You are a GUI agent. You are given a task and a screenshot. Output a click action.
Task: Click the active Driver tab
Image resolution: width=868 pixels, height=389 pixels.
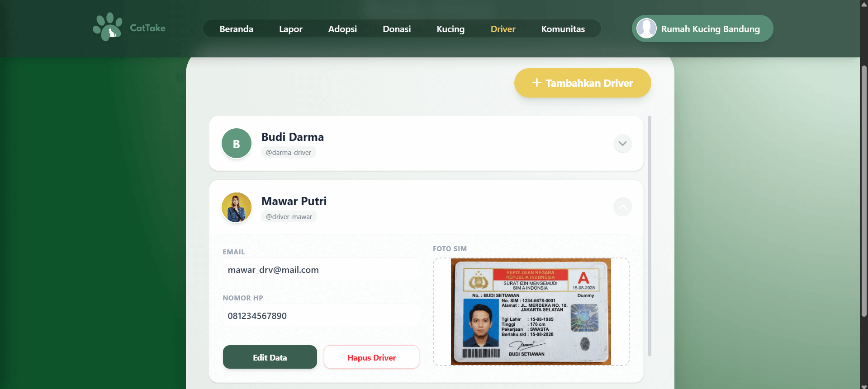tap(503, 29)
